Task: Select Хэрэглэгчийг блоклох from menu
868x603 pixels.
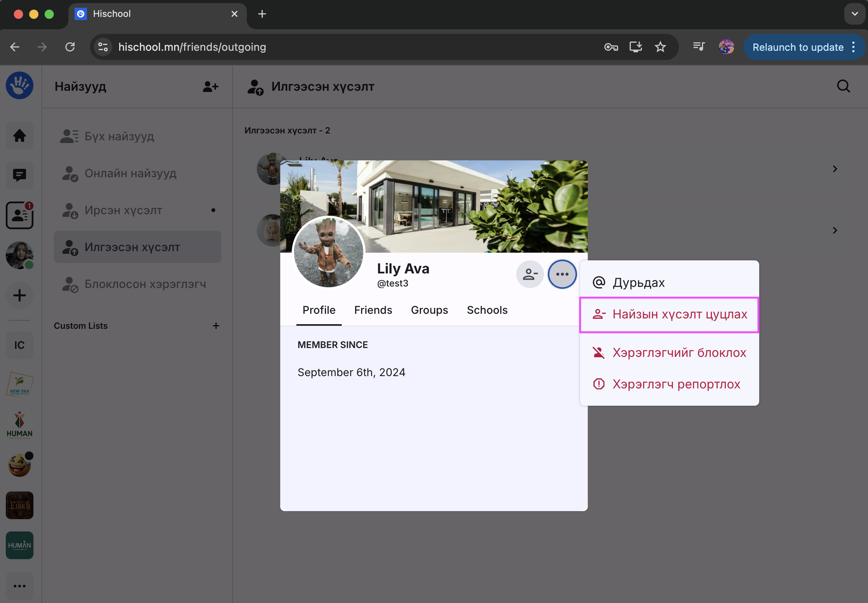Action: click(x=669, y=353)
